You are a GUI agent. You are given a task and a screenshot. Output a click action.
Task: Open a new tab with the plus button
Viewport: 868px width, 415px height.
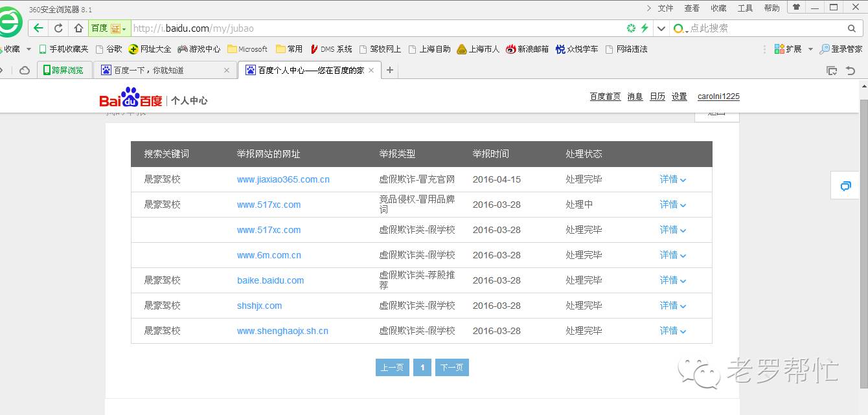pyautogui.click(x=390, y=70)
